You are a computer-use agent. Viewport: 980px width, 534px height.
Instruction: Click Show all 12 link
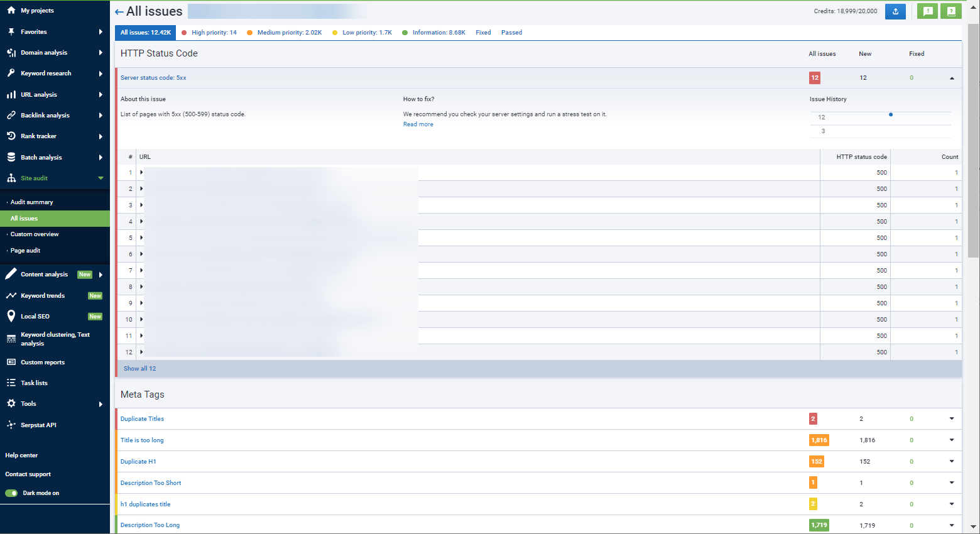[x=139, y=369]
